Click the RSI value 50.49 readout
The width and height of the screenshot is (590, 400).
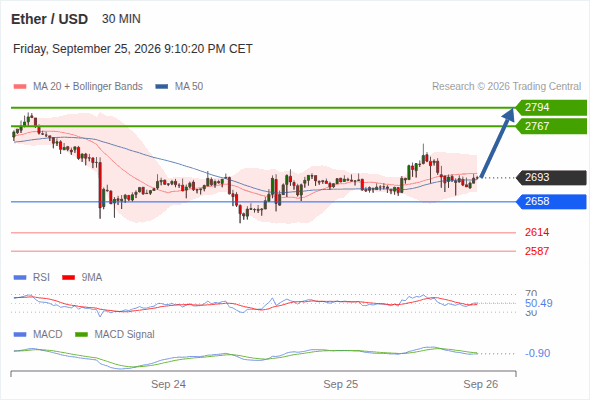click(x=538, y=303)
